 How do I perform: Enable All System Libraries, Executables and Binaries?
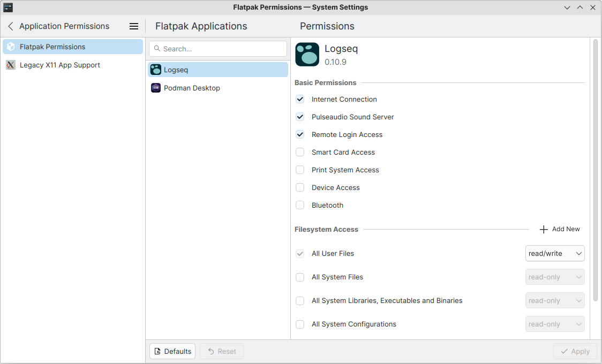pyautogui.click(x=300, y=301)
